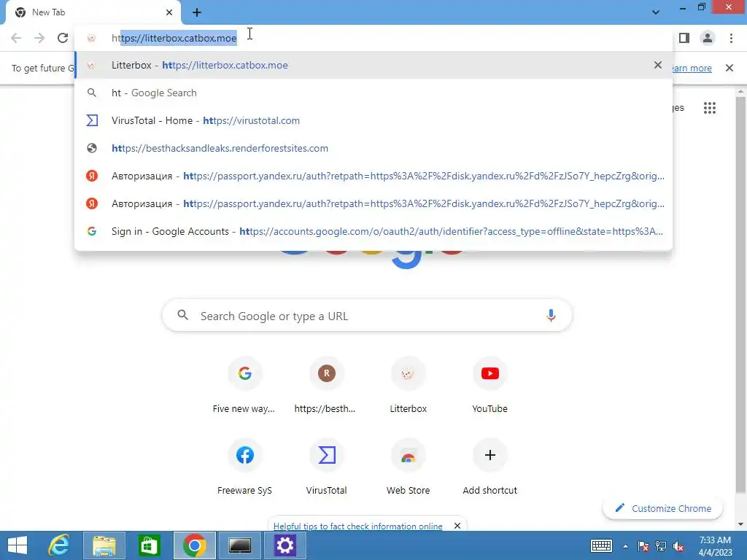The height and width of the screenshot is (560, 747).
Task: Select the VirusTotal - Home suggestion
Action: (x=373, y=120)
